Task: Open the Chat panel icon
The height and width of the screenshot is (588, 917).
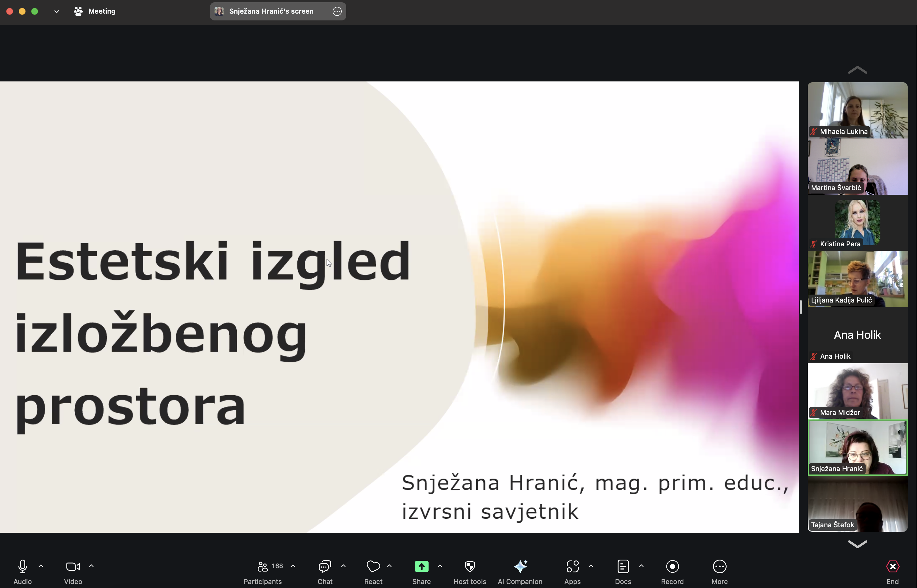Action: (x=324, y=567)
